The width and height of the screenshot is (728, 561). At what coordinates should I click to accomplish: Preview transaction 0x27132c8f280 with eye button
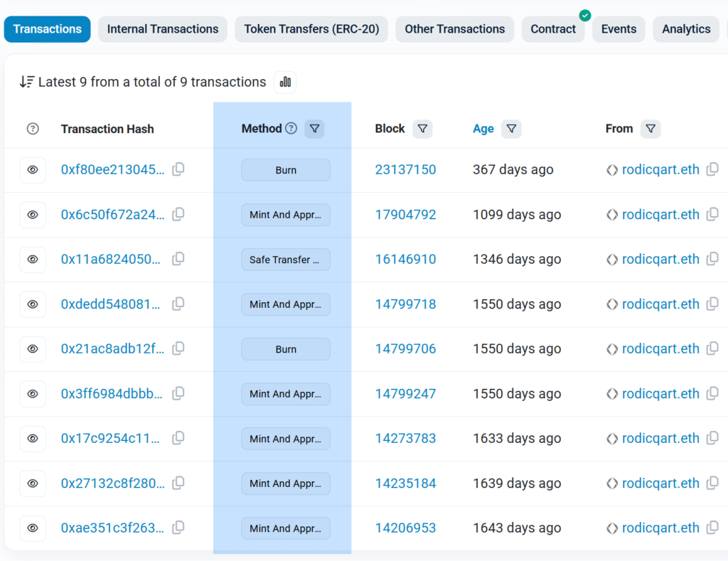(x=33, y=483)
